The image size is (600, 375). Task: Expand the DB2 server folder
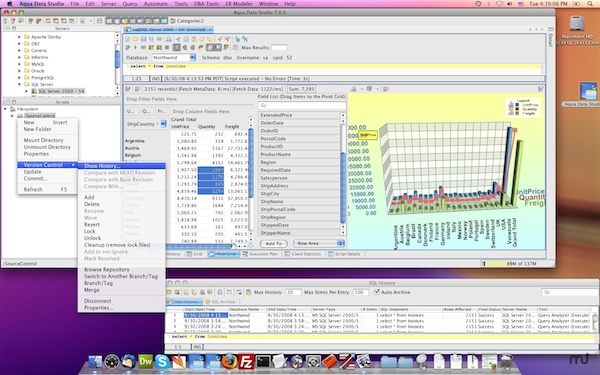click(20, 44)
